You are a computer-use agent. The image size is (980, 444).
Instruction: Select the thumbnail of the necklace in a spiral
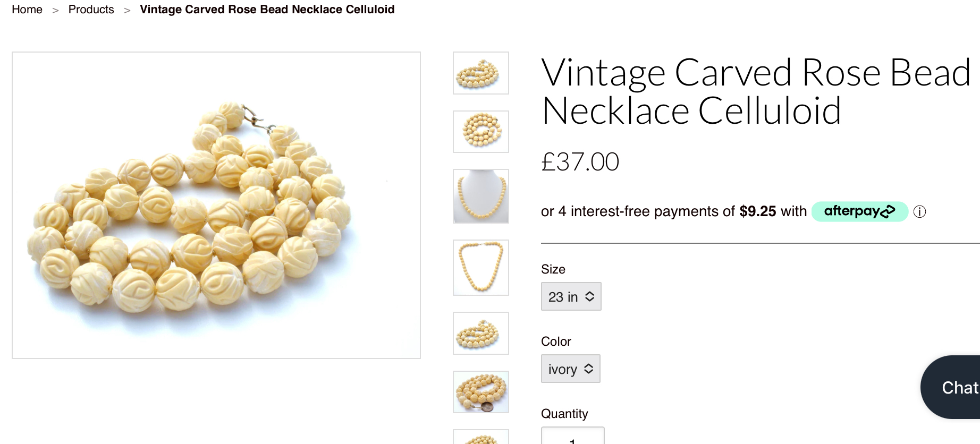coord(480,132)
